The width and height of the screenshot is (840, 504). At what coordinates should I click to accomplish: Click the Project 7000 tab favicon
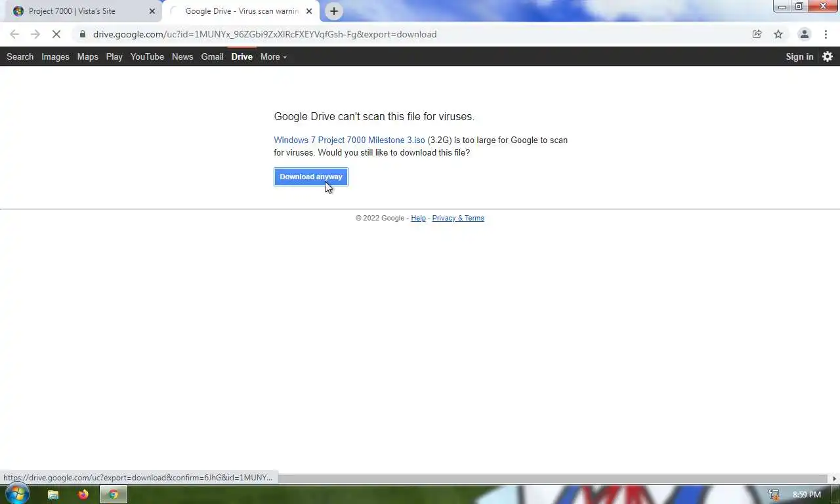click(18, 11)
